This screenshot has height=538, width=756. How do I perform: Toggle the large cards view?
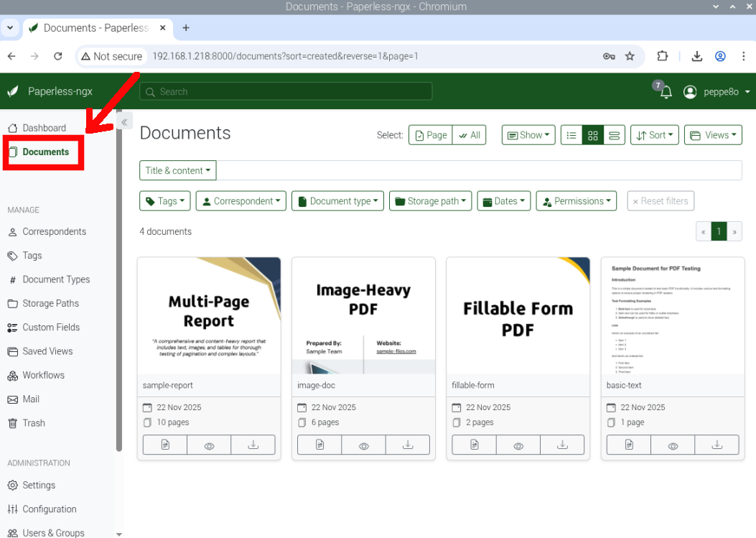(x=614, y=134)
